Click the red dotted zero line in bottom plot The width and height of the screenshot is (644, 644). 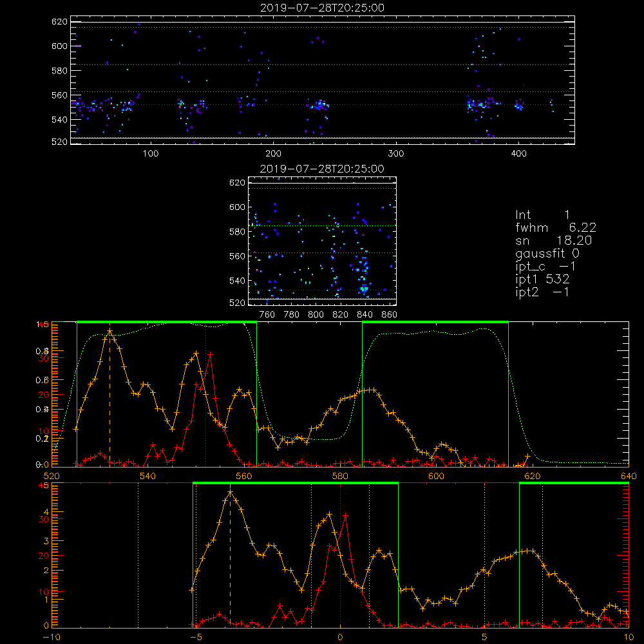[x=340, y=555]
